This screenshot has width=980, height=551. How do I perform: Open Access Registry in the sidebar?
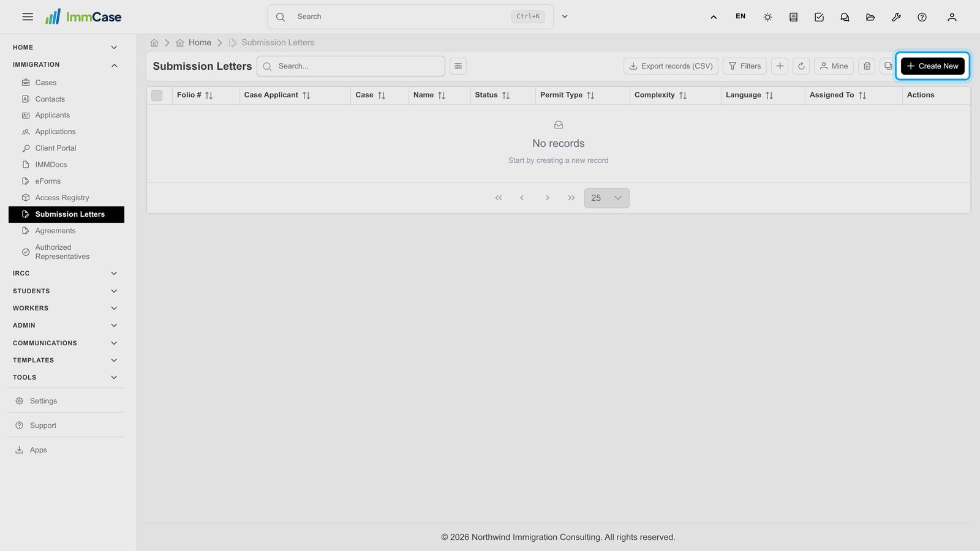coord(66,198)
